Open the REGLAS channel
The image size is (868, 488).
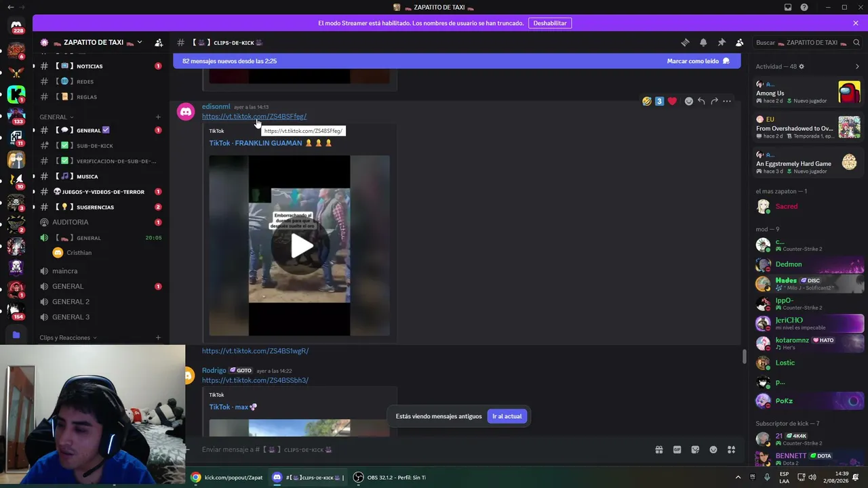pos(100,97)
